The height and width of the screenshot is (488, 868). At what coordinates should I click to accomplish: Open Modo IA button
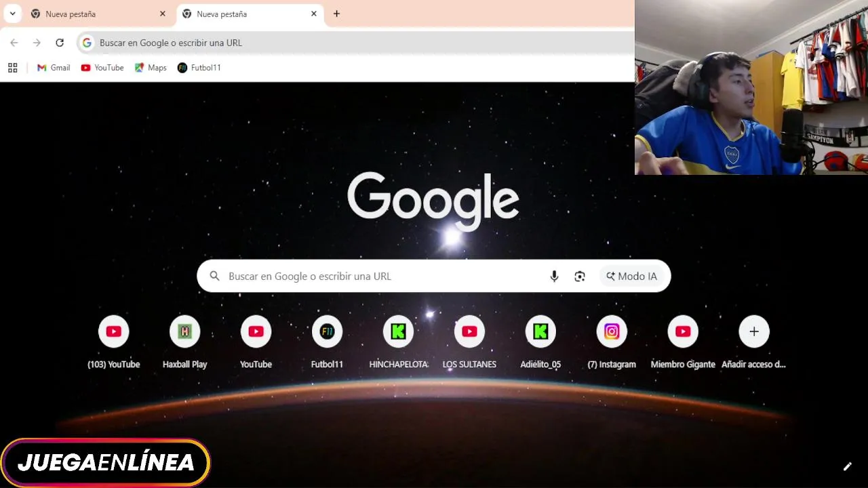click(632, 276)
